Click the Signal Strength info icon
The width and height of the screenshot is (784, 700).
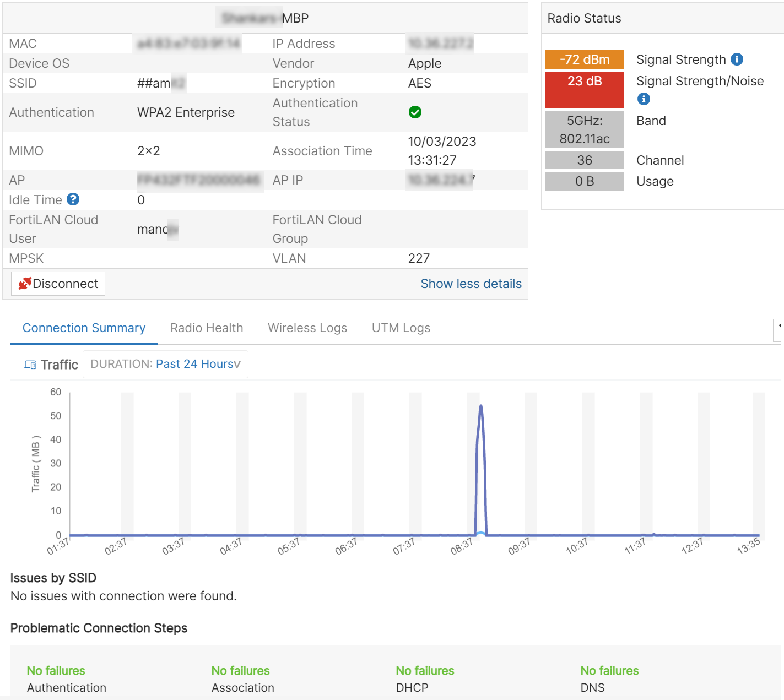[x=737, y=59]
